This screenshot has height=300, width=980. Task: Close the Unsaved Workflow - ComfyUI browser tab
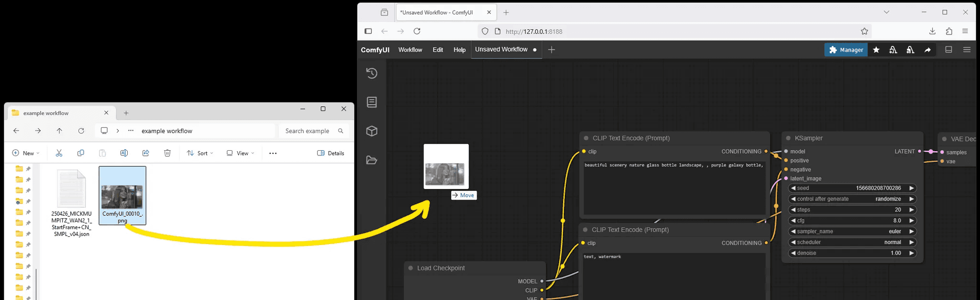(490, 12)
